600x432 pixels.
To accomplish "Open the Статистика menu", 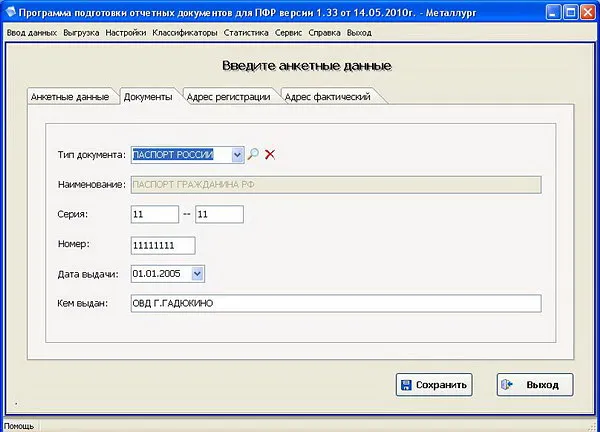I will [246, 33].
